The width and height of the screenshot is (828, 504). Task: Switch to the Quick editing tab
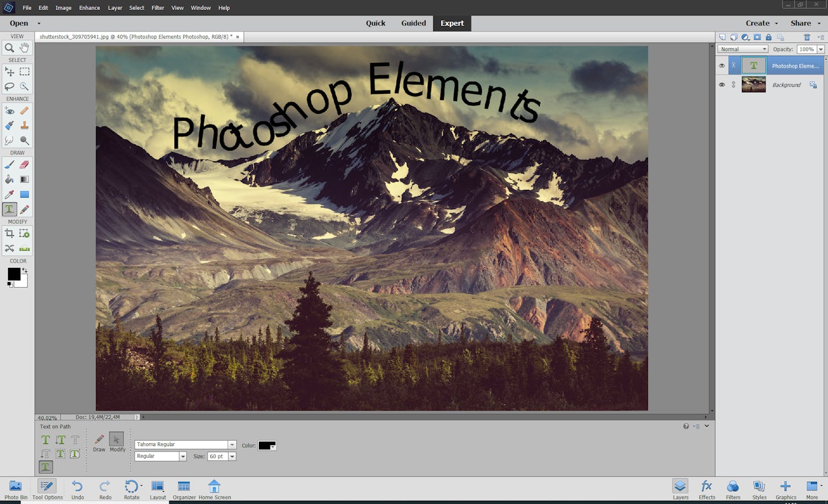tap(376, 23)
